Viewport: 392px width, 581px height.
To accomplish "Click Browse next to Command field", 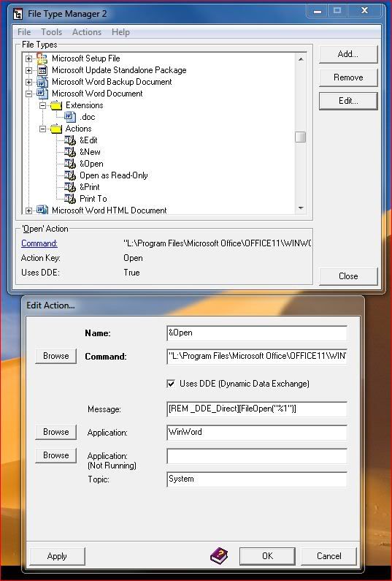I will (56, 356).
